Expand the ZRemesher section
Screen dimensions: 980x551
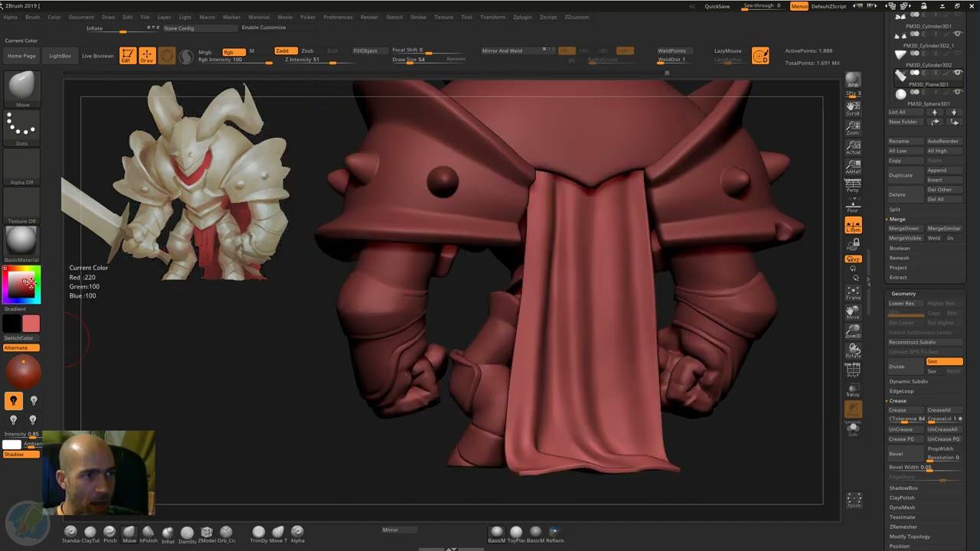pyautogui.click(x=903, y=527)
